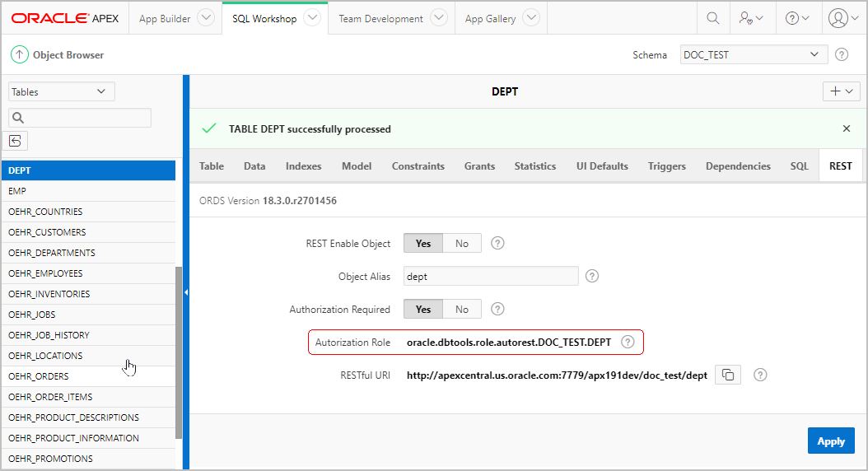Open the Schema DOC_TEST select list

754,54
